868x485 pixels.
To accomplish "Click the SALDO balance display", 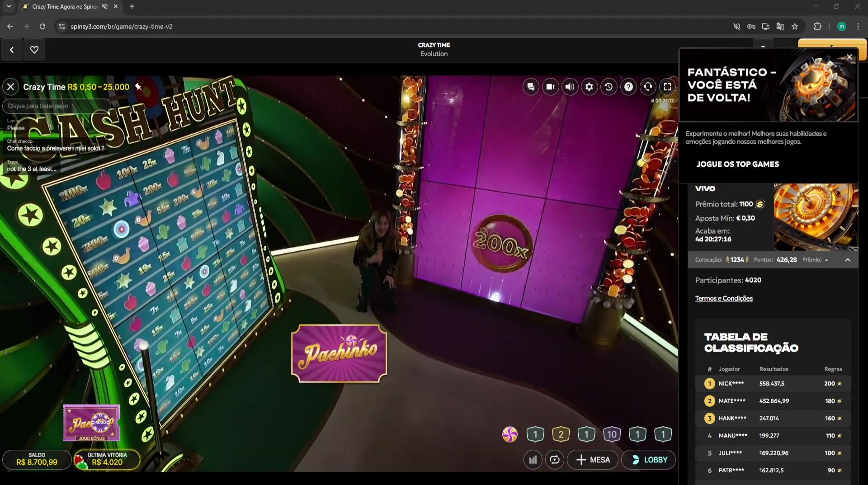I will (x=37, y=459).
